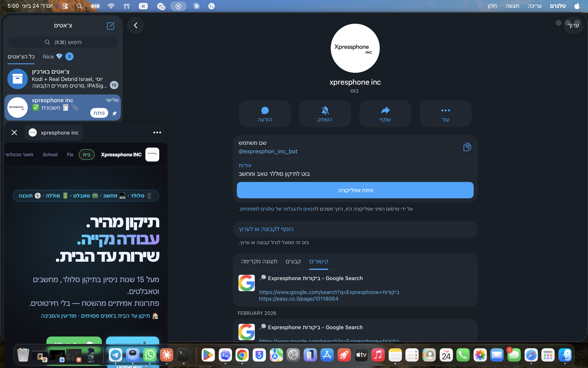Close the xpresphone mini app panel
Image resolution: width=588 pixels, height=368 pixels.
[14, 132]
